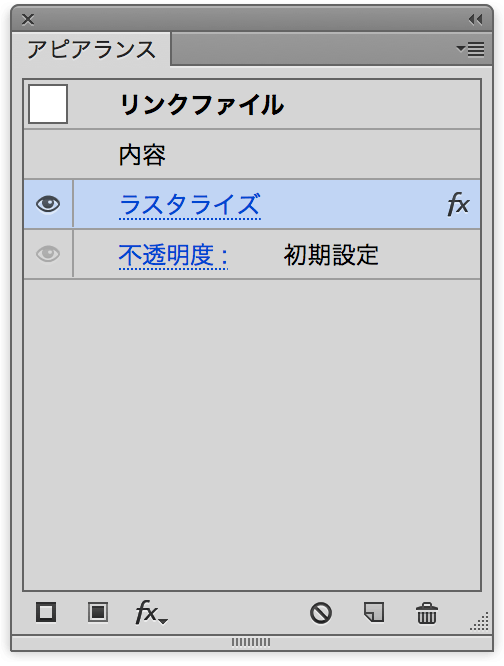The height and width of the screenshot is (666, 504).
Task: Select the 内容 row
Action: [x=252, y=154]
